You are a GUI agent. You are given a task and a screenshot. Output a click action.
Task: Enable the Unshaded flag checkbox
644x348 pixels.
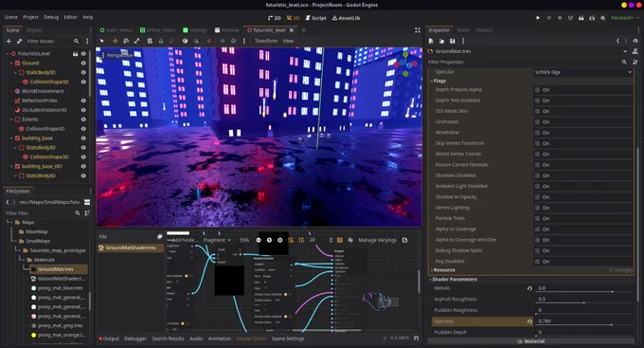coord(537,122)
